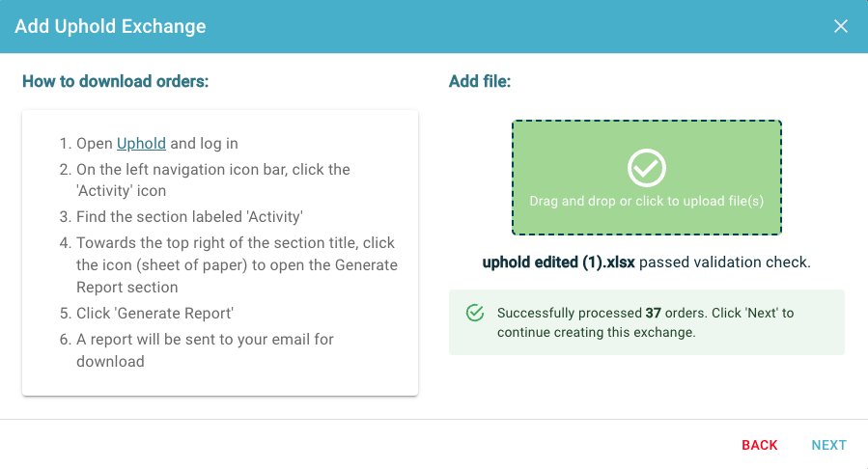Click the 'How to download orders:' heading

pos(115,81)
